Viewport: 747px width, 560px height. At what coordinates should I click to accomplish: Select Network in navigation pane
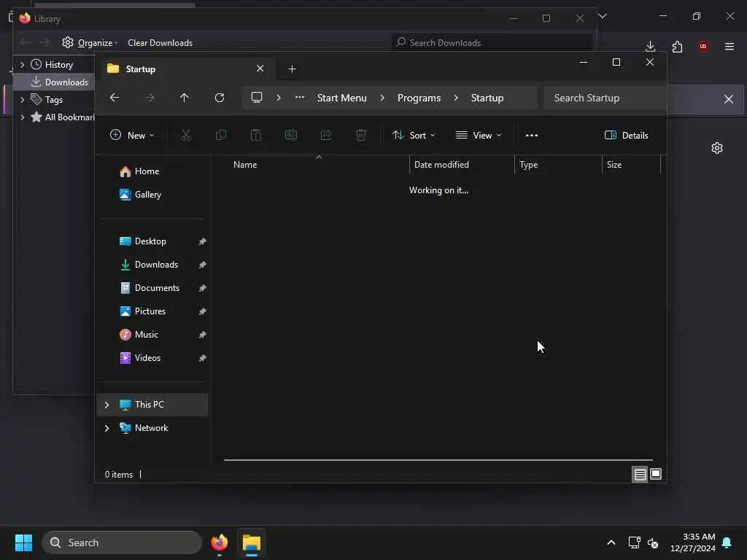click(x=152, y=428)
